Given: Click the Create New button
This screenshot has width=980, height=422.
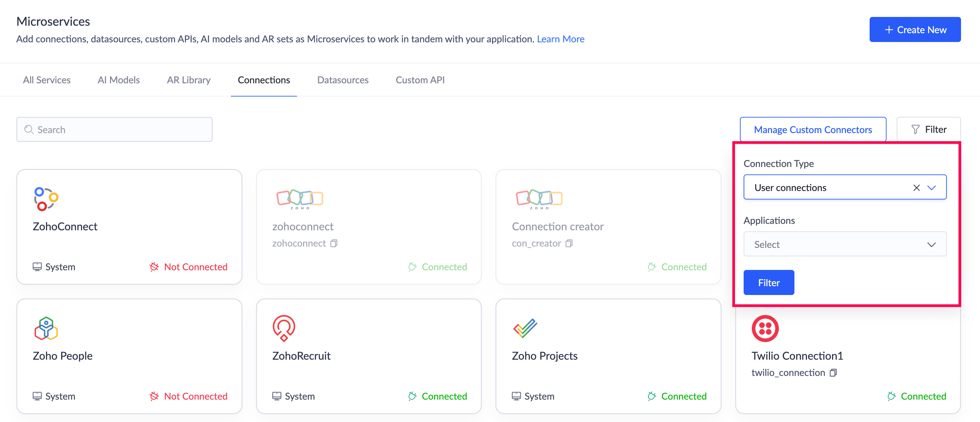Looking at the screenshot, I should [915, 30].
